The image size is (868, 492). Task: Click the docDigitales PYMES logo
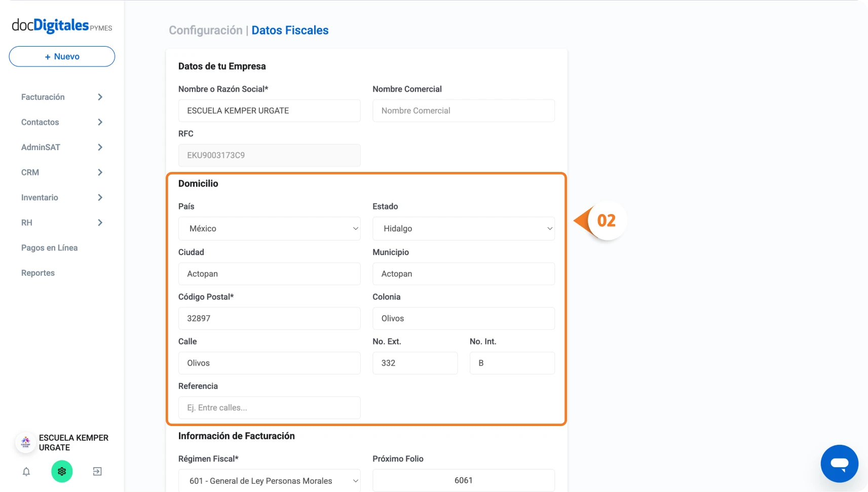tap(62, 25)
